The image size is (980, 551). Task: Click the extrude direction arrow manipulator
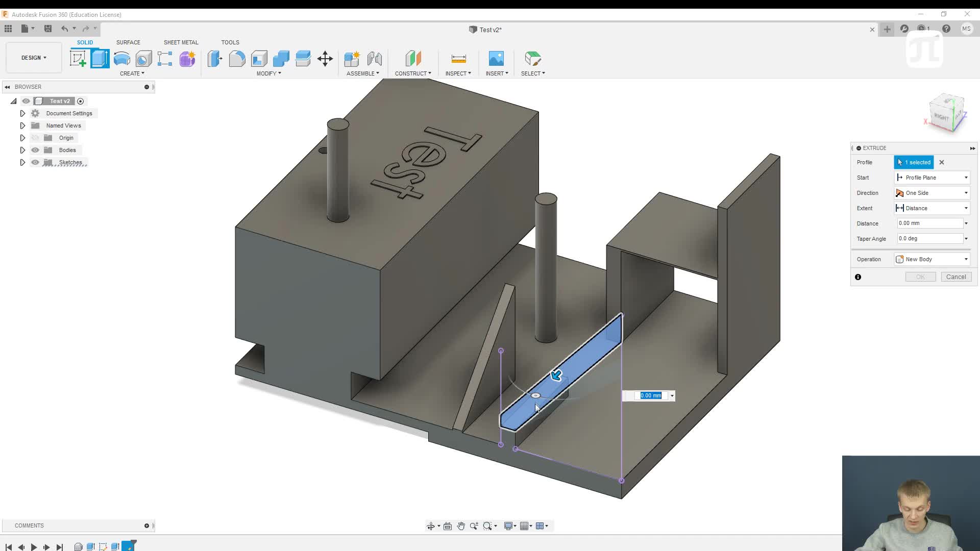tap(556, 376)
